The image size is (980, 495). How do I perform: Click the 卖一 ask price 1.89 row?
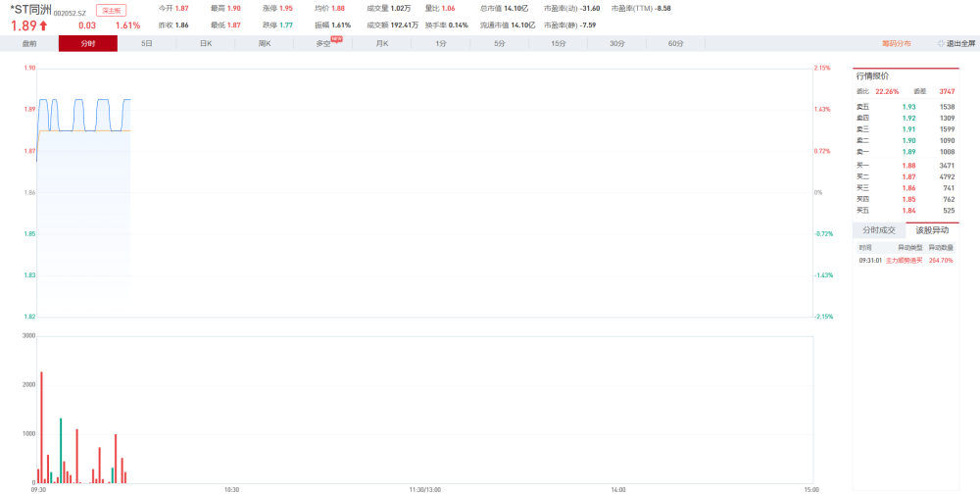pos(905,152)
